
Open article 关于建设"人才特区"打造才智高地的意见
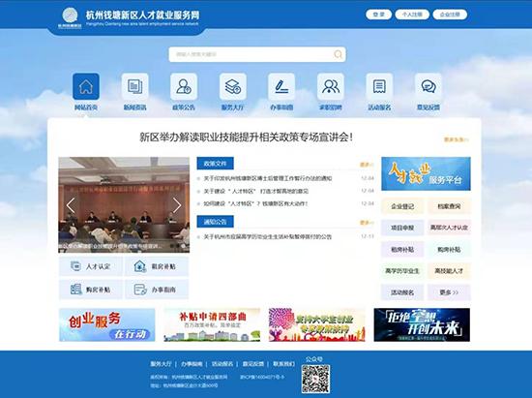point(255,191)
